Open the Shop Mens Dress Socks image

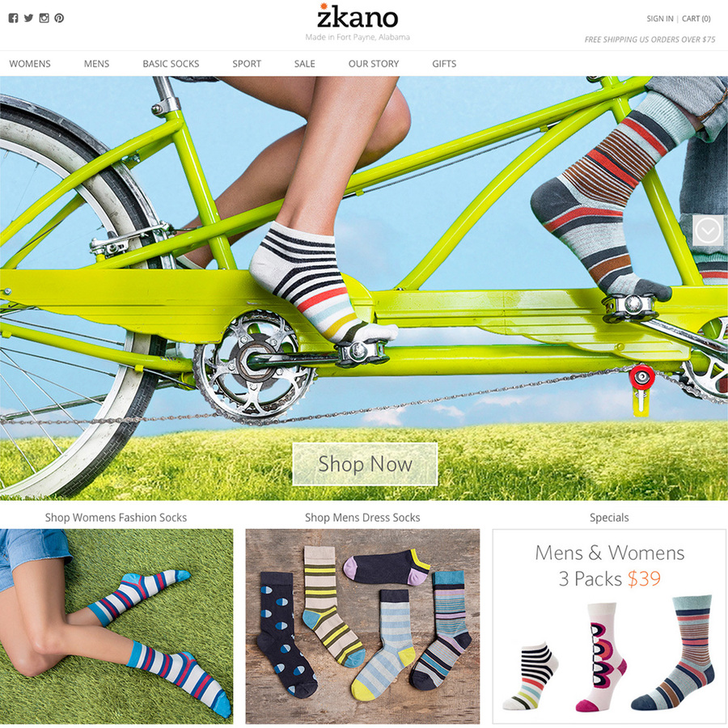[362, 626]
